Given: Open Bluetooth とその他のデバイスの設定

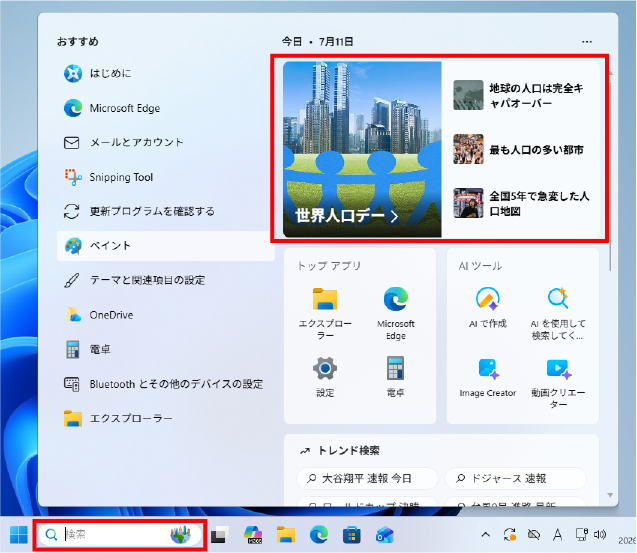Looking at the screenshot, I should [166, 384].
